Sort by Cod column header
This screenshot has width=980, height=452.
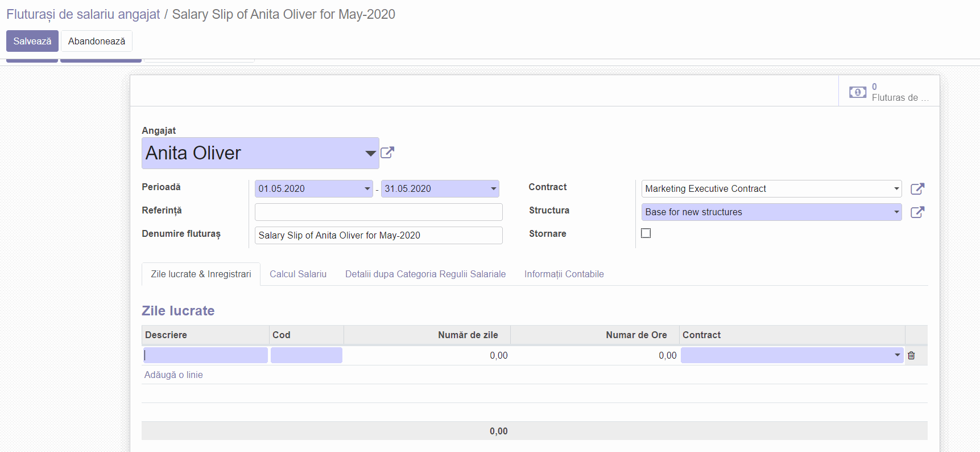tap(307, 335)
